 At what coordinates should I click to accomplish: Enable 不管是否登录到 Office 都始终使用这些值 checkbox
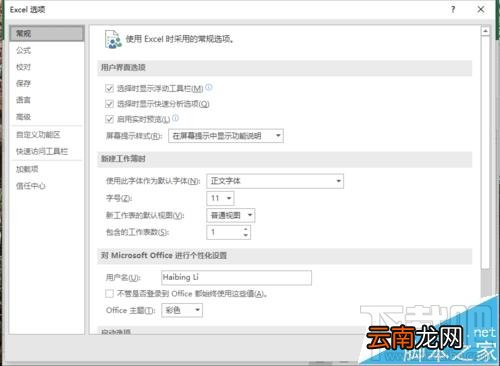point(109,294)
